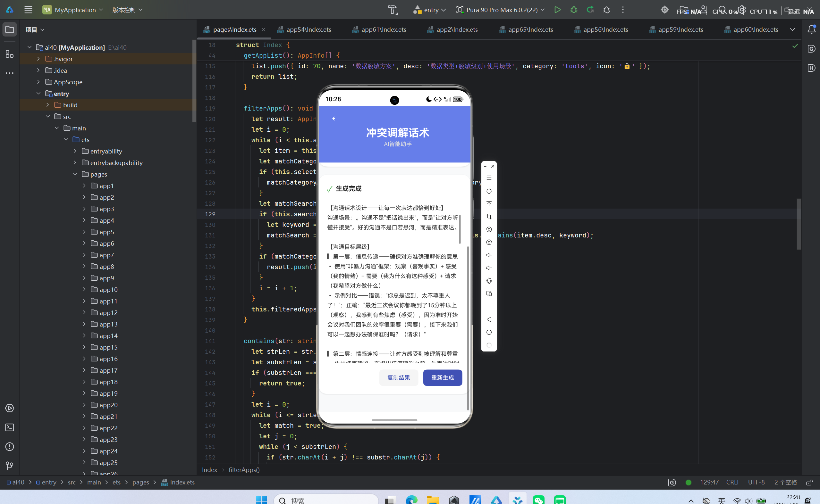
Task: Click the Run entry play icon
Action: pos(557,10)
